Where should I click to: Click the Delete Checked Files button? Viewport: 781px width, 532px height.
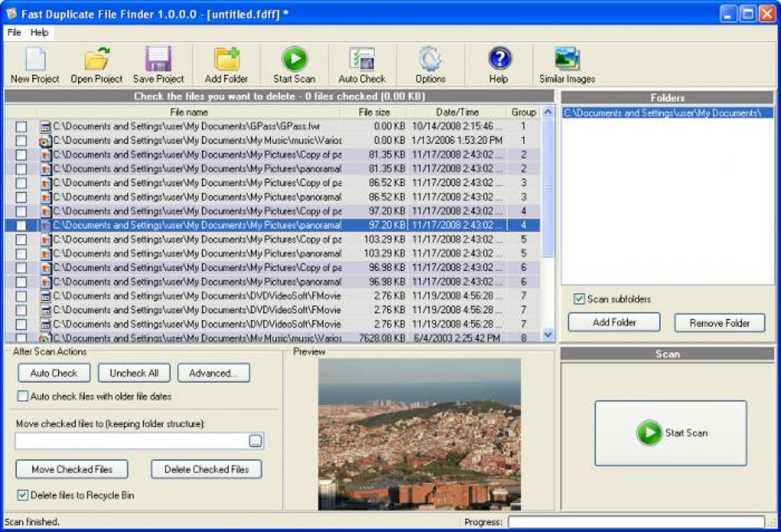(x=206, y=469)
